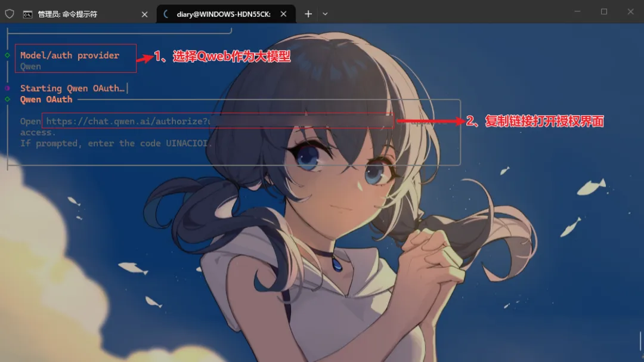Click the 'If prompted, enter the code' line

point(116,143)
